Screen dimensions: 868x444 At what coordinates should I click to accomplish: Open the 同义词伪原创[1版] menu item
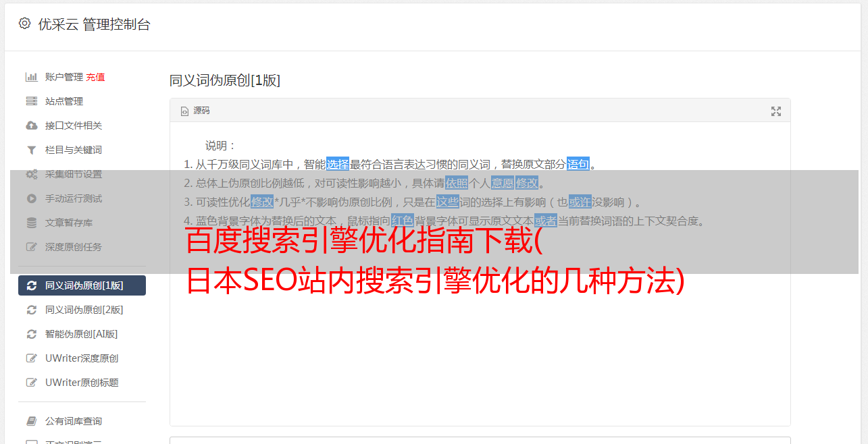pos(82,285)
